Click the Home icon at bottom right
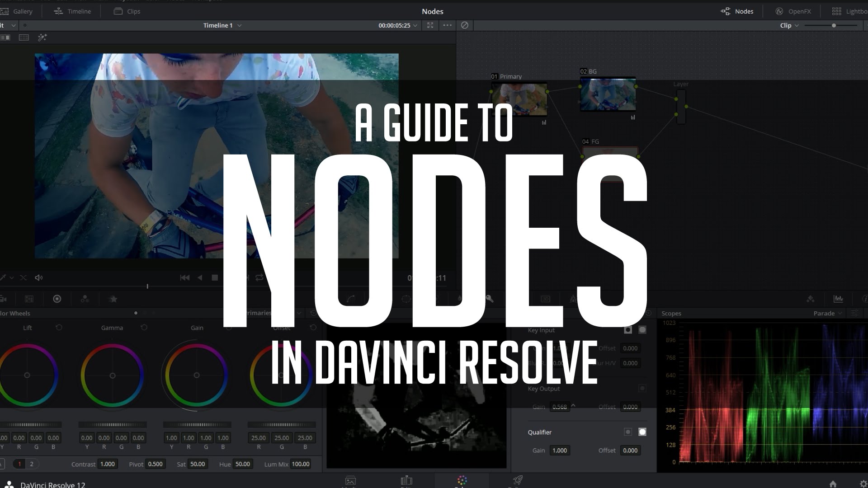 833,483
